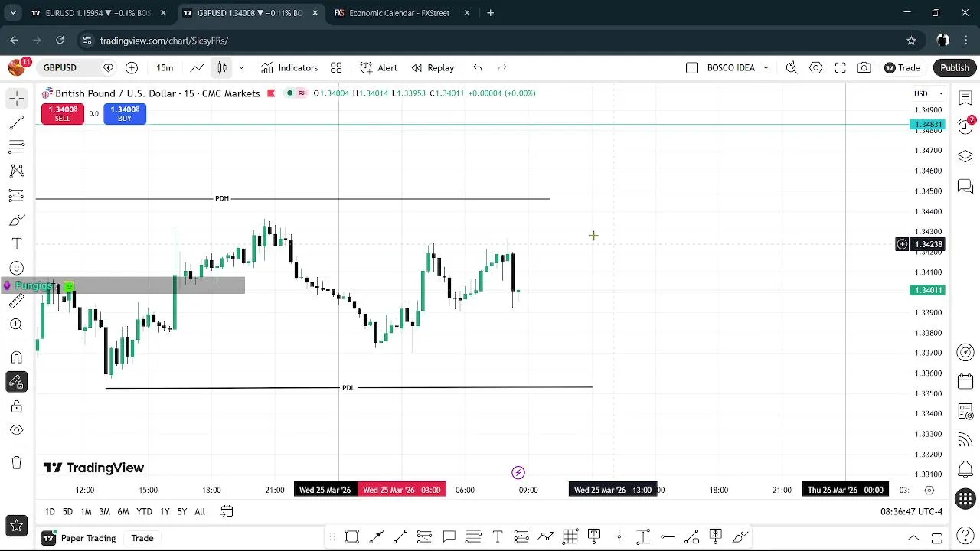Select the ruler measure tool
The height and width of the screenshot is (551, 980).
pyautogui.click(x=17, y=302)
